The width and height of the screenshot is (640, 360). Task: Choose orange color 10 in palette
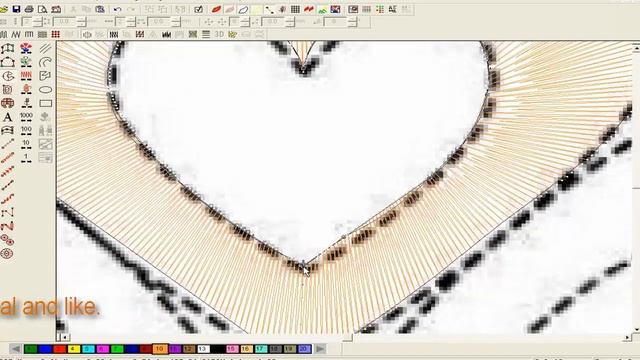coord(160,349)
